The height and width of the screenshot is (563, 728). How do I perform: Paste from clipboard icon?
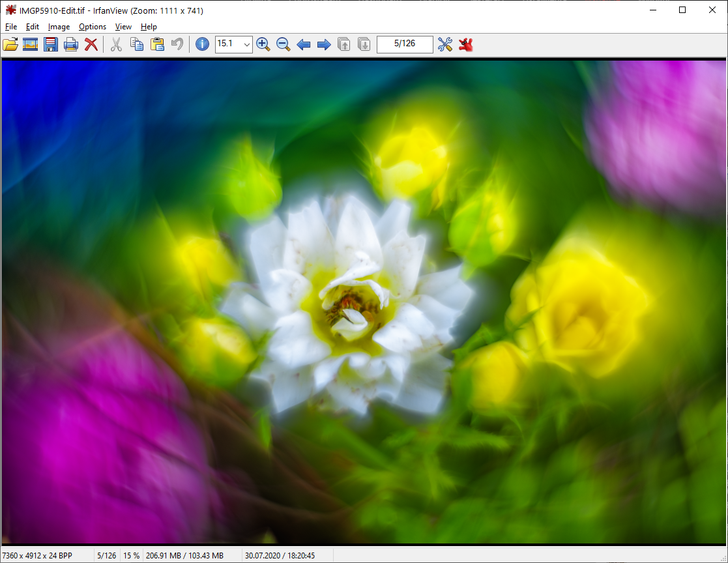[x=157, y=44]
